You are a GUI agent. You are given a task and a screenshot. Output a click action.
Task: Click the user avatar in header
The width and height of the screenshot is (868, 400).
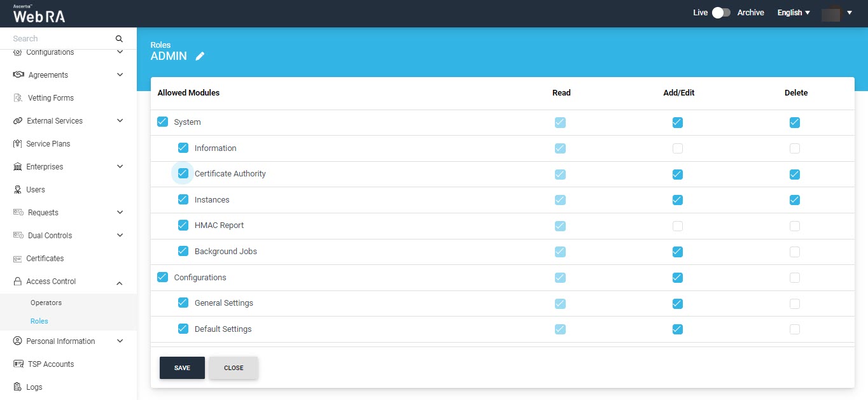(x=831, y=13)
